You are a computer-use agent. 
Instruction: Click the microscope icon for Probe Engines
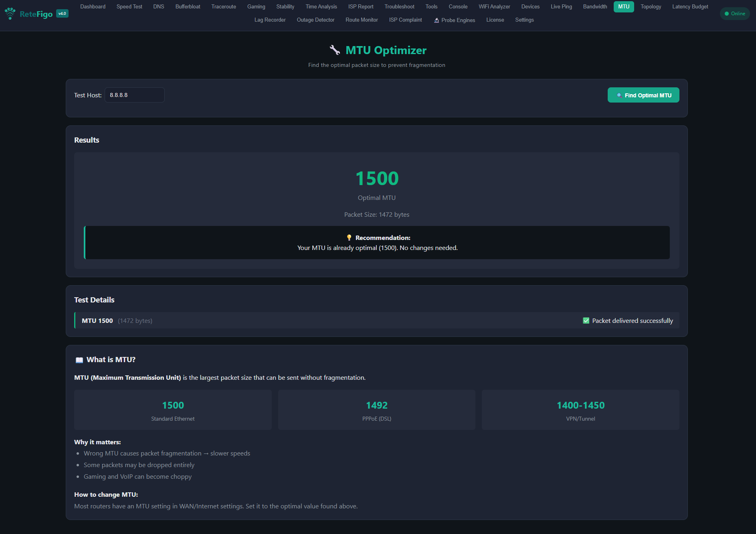click(x=437, y=20)
